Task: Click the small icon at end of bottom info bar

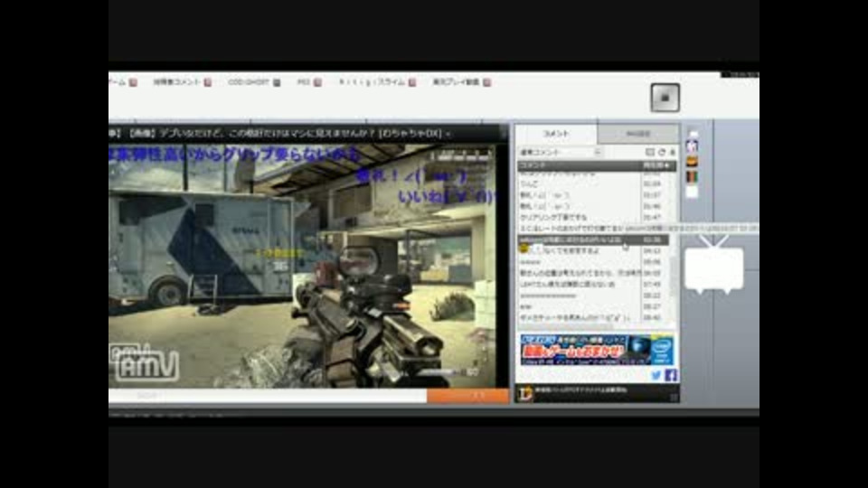Action: (x=674, y=397)
